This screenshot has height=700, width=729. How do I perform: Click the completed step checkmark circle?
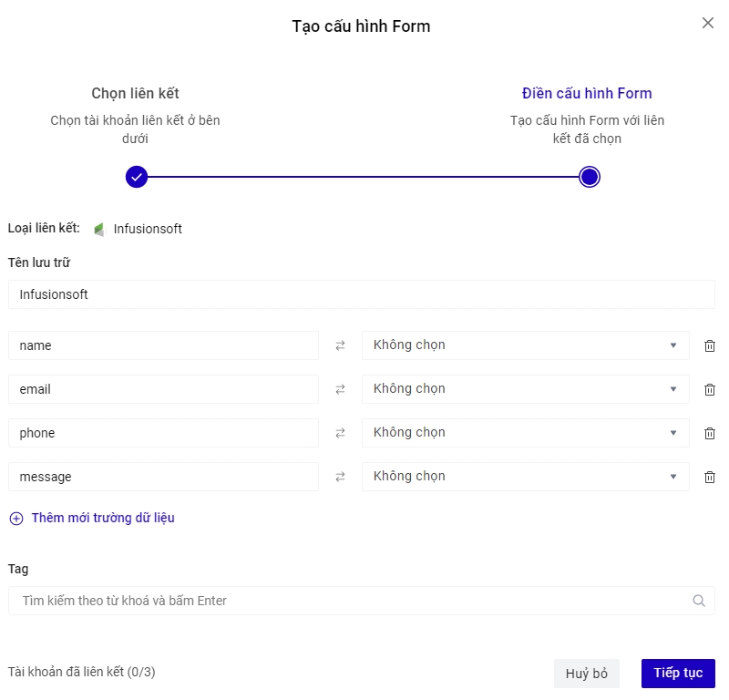pyautogui.click(x=137, y=177)
